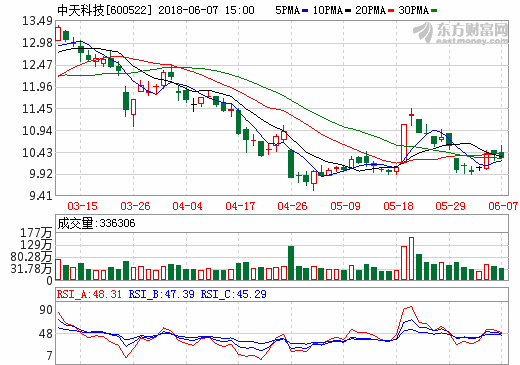Click the tallest red volume bar
The width and height of the screenshot is (520, 365).
click(x=411, y=259)
